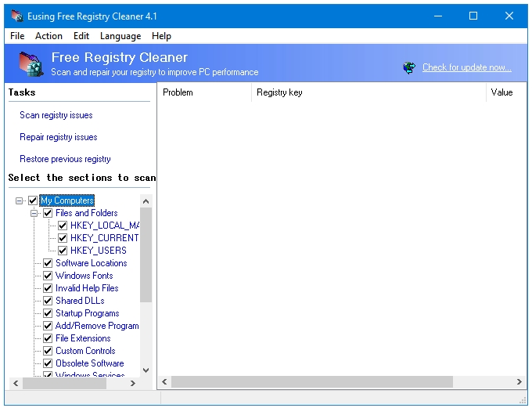Click the Eusing app icon in title bar
Screen dimensions: 532x408
(x=16, y=16)
